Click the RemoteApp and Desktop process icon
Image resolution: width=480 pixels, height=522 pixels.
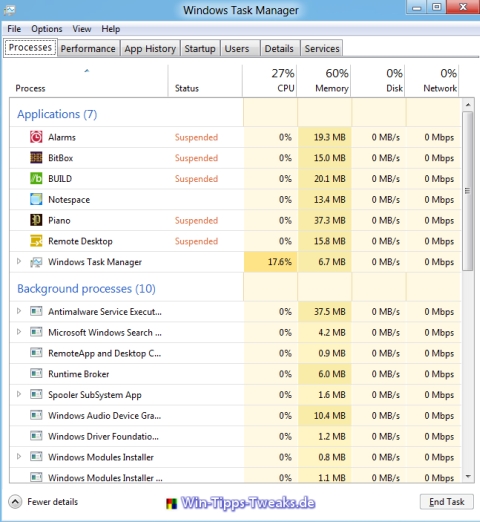36,353
